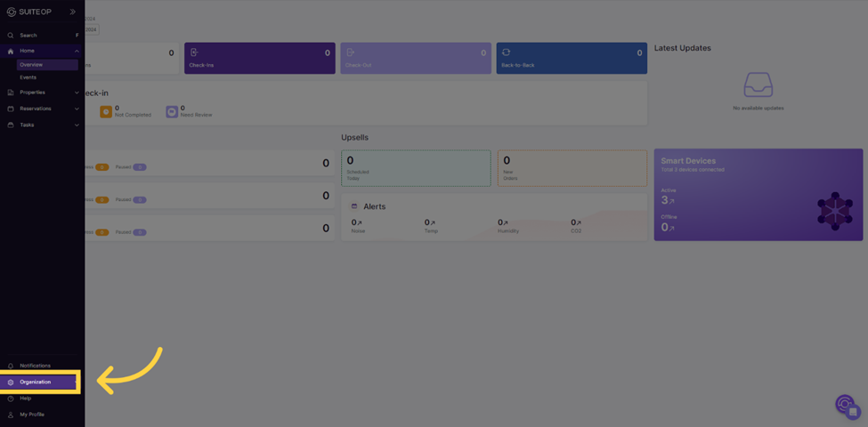868x427 pixels.
Task: Collapse the sidebar with the double-chevron icon
Action: [73, 12]
